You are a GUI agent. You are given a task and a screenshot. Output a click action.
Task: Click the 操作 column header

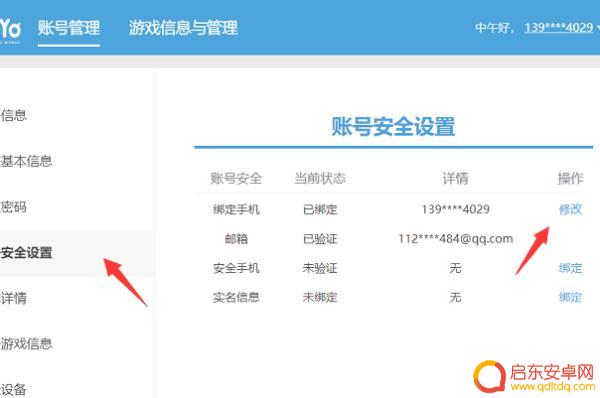[570, 178]
